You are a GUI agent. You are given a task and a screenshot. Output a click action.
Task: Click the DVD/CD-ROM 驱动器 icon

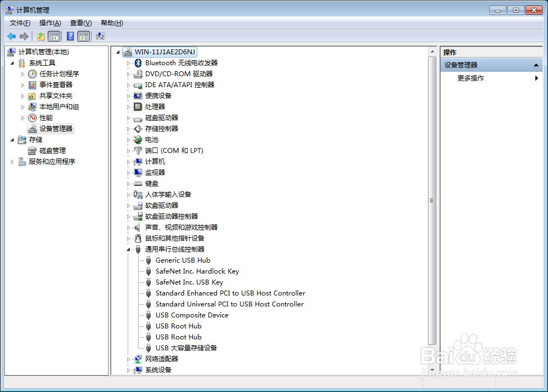[138, 74]
